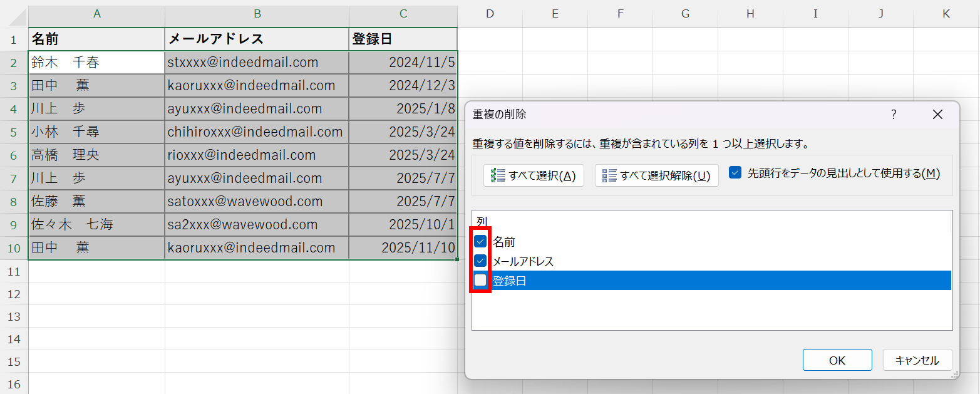Select column C header
The height and width of the screenshot is (394, 980).
(x=403, y=14)
